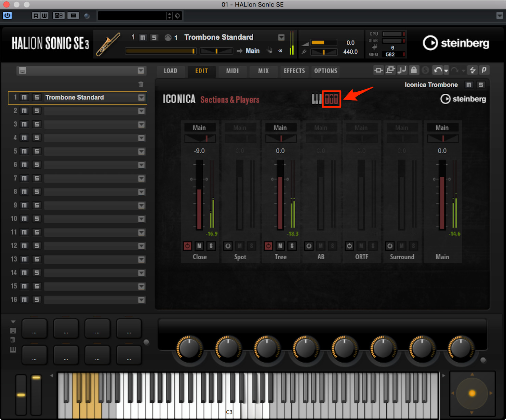Click the lock icon in toolbar
Viewport: 506px width, 420px height.
click(414, 70)
